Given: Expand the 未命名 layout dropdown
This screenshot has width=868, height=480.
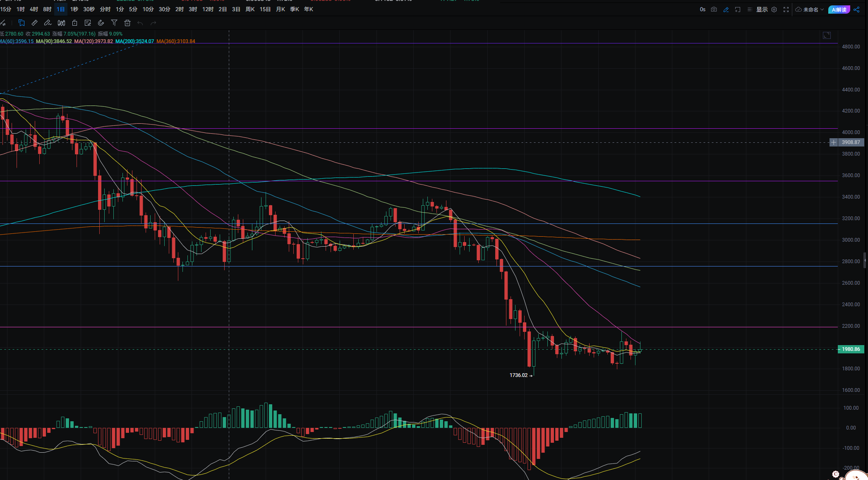Looking at the screenshot, I should tap(810, 10).
